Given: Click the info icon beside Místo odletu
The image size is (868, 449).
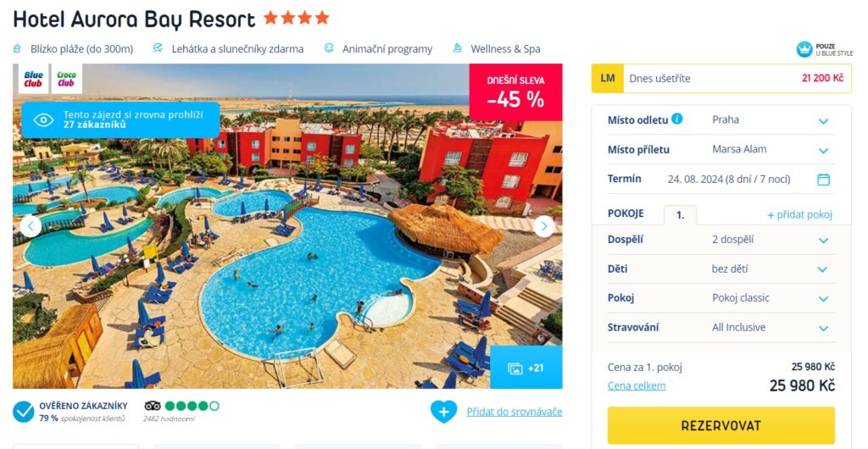Looking at the screenshot, I should (x=677, y=119).
